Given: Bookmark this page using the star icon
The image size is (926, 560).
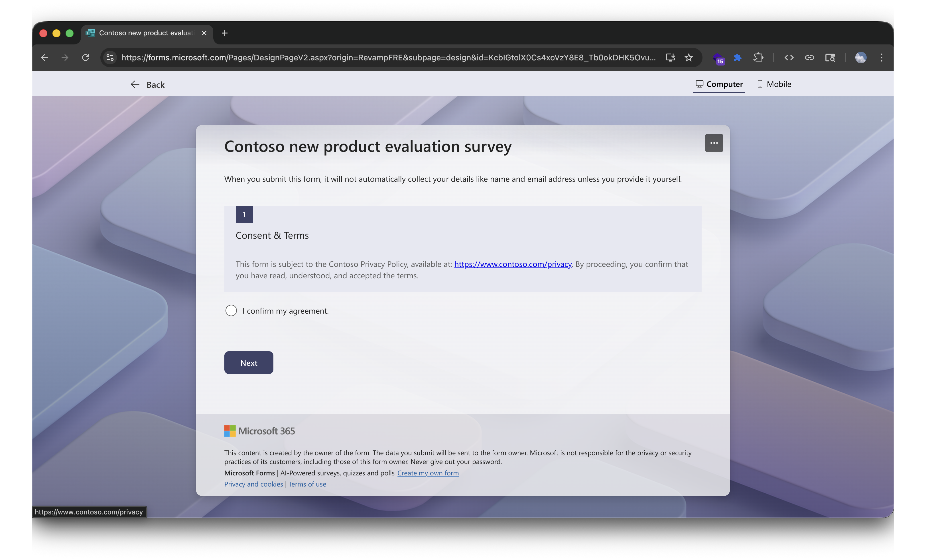Looking at the screenshot, I should (689, 58).
